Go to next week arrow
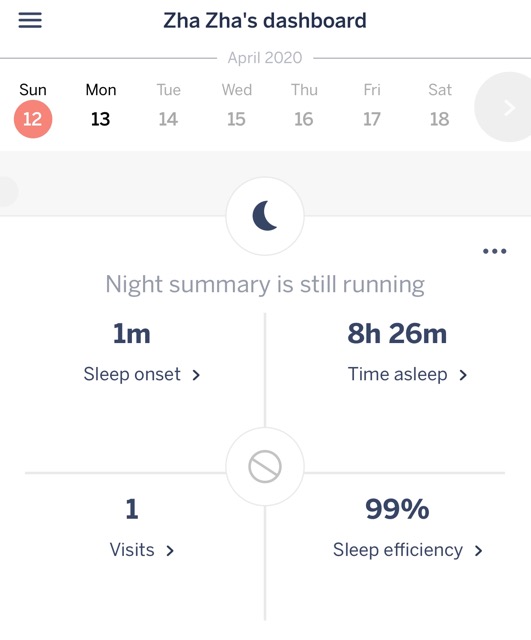 pos(509,107)
